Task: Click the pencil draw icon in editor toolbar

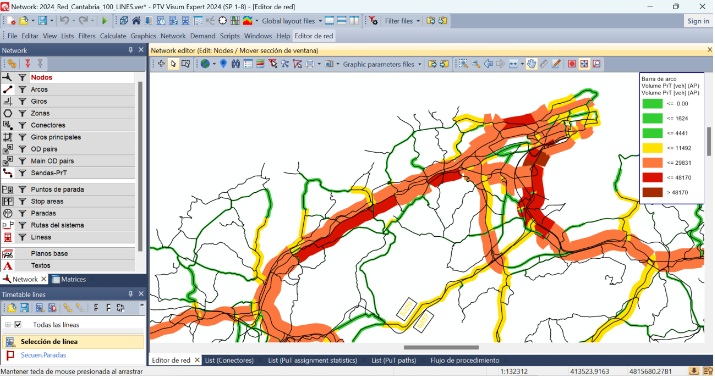Action: (556, 64)
